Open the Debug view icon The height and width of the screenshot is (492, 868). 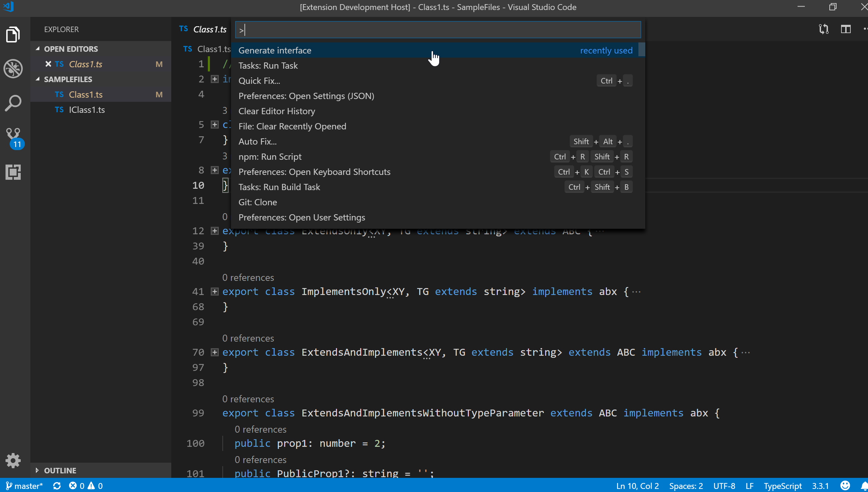click(13, 69)
